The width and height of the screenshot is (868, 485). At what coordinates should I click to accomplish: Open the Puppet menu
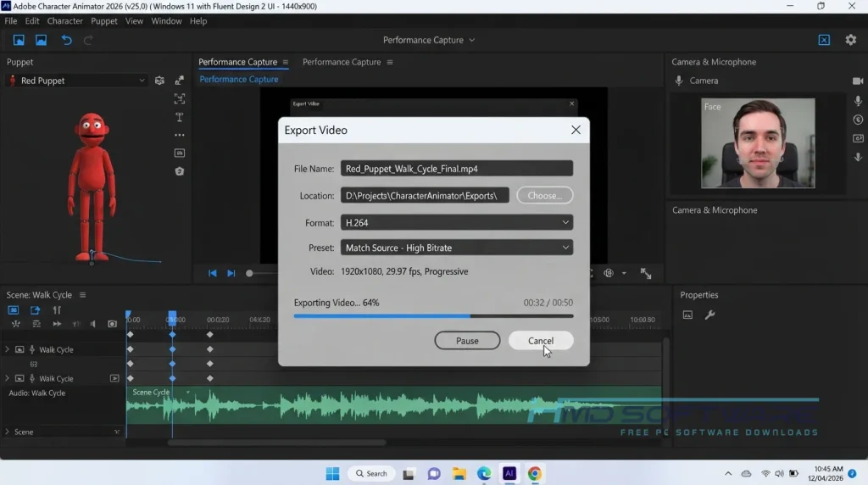coord(104,21)
